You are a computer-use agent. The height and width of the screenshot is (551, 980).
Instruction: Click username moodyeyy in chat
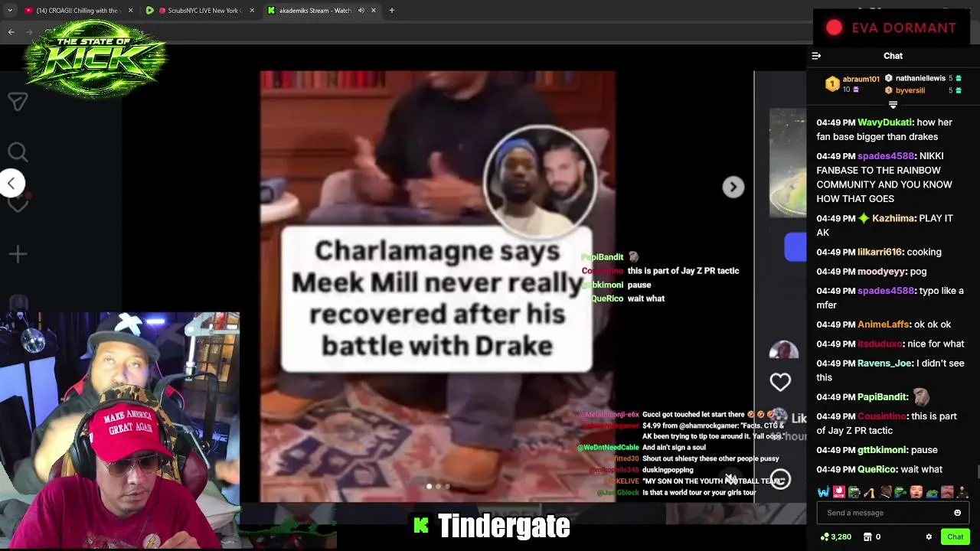click(880, 272)
